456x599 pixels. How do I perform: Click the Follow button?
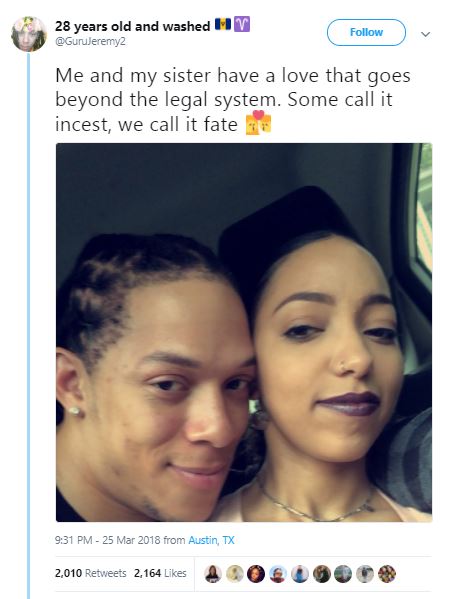(x=366, y=32)
